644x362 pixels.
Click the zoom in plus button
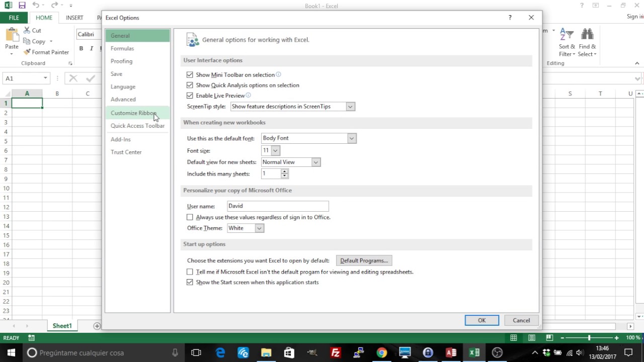pos(616,338)
